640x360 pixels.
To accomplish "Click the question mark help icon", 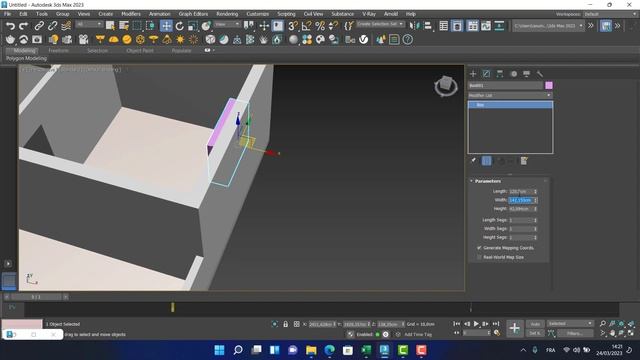I will click(x=407, y=40).
